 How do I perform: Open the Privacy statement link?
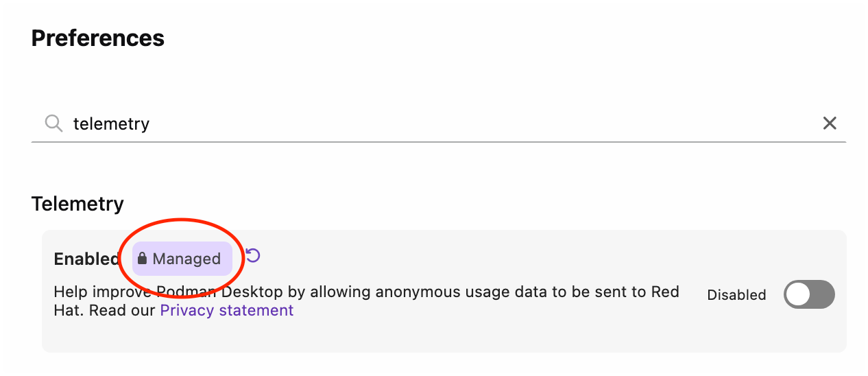[x=226, y=310]
